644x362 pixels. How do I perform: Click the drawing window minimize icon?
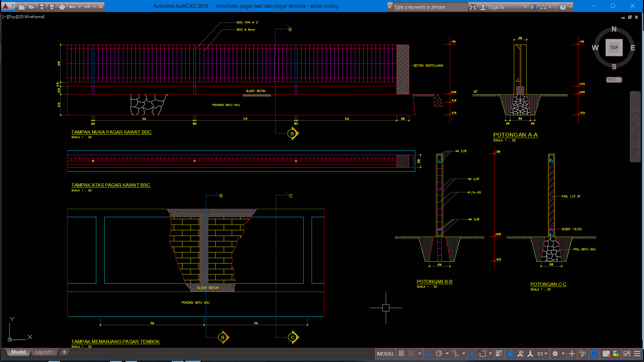click(x=623, y=17)
